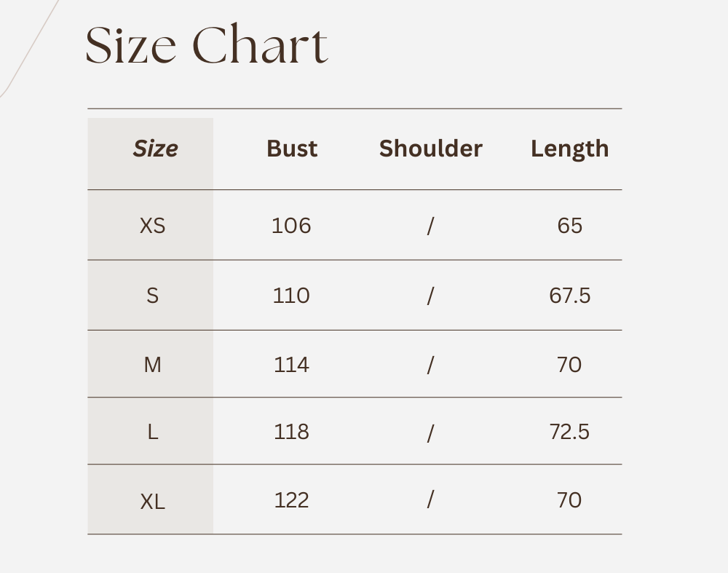Select the XS size row label
Image resolution: width=728 pixels, height=573 pixels.
tap(152, 226)
